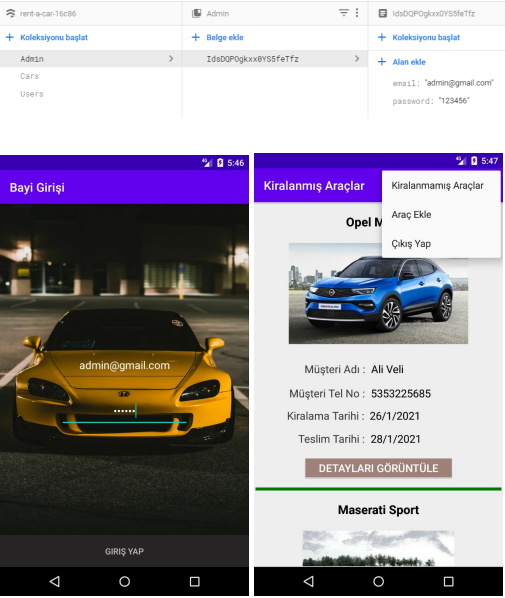
Task: Tap the Kiralanmış Araçlar title
Action: [x=314, y=185]
